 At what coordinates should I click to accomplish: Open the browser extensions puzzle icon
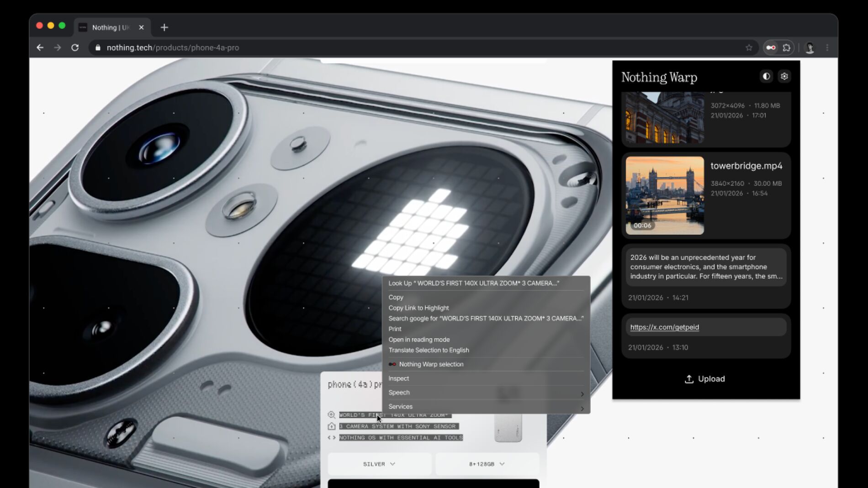coord(787,47)
